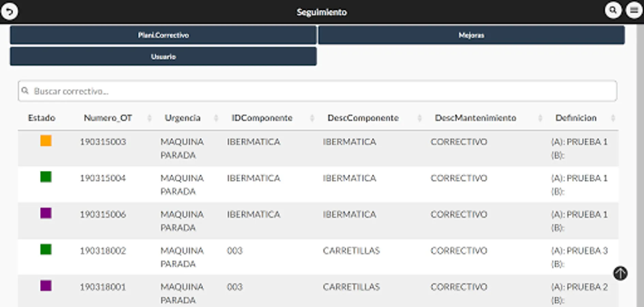Click magnifier icon inside search box
The height and width of the screenshot is (307, 644).
pos(25,91)
